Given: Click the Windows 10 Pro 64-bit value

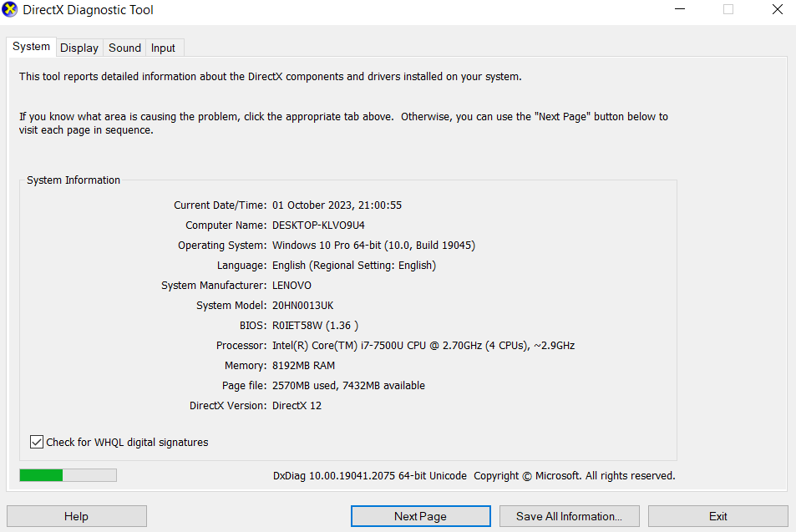Looking at the screenshot, I should (x=373, y=246).
